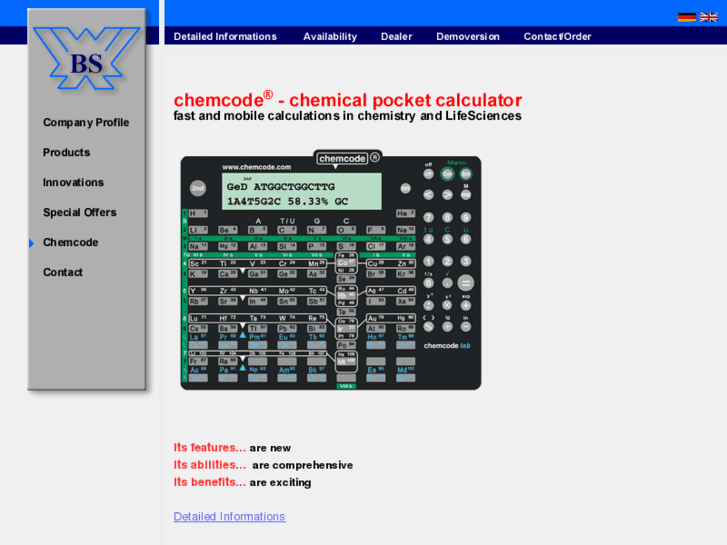Viewport: 727px width, 545px height.
Task: Open the Contact/Order menu item
Action: (x=557, y=37)
